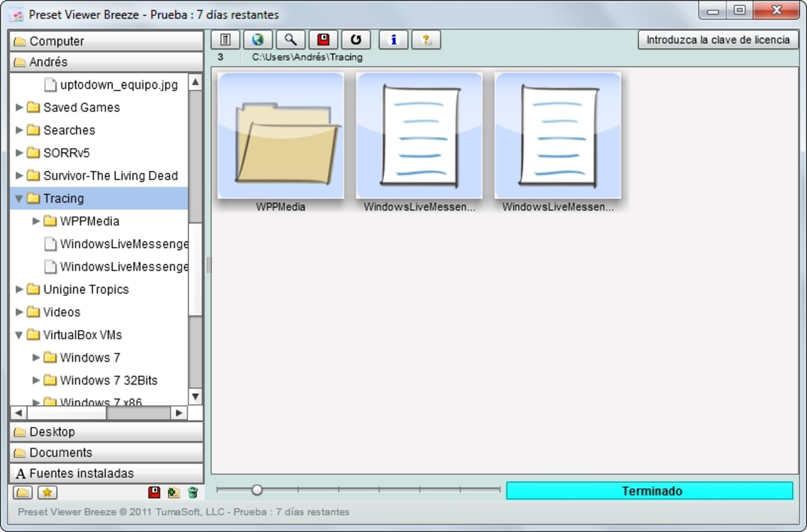Select Unigine Tropics in the tree

coord(86,289)
